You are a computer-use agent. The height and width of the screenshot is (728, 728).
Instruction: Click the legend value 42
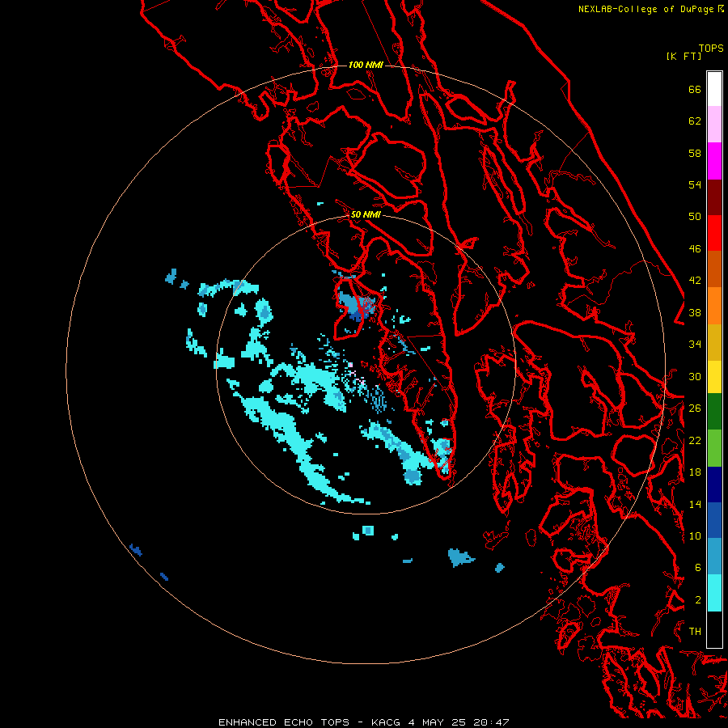[695, 281]
